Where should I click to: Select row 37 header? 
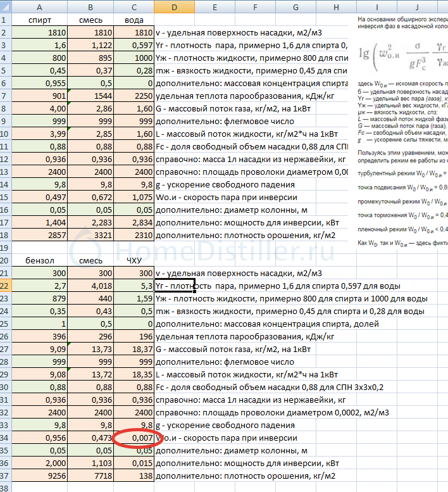tap(6, 476)
